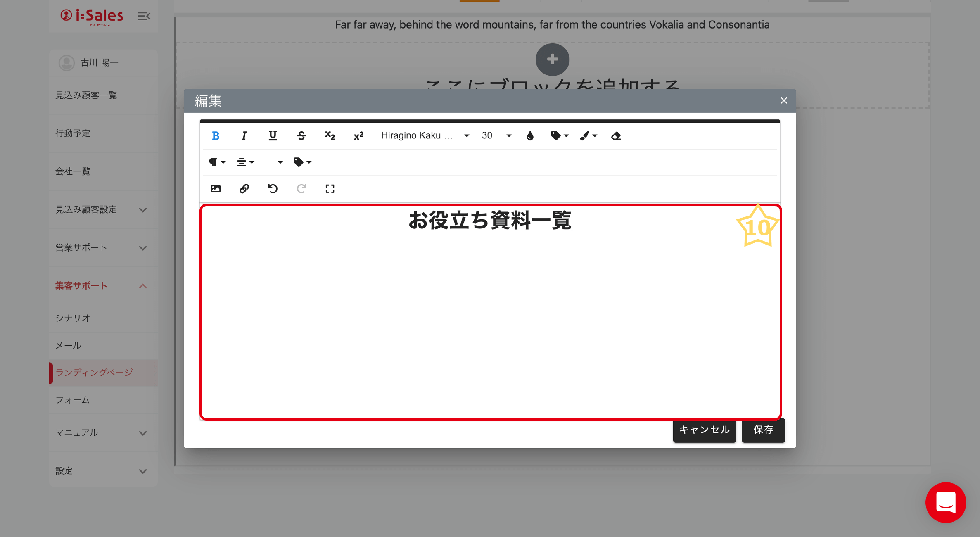
Task: Open the font size 30 dropdown
Action: pyautogui.click(x=496, y=135)
